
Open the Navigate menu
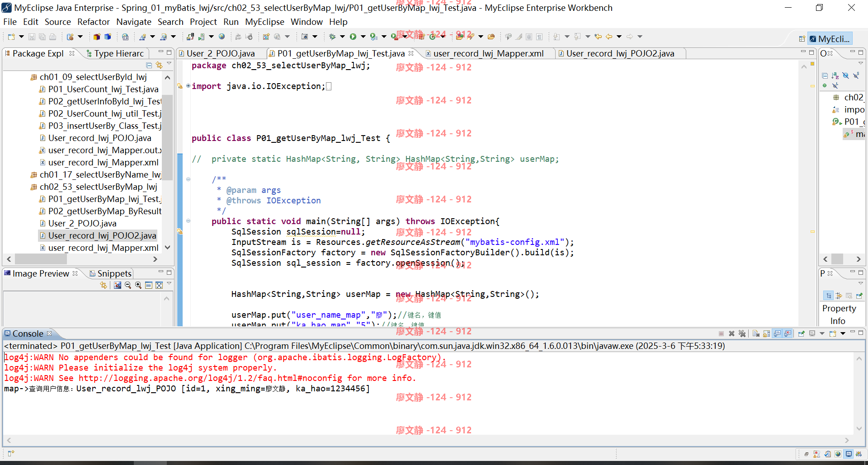pos(134,22)
